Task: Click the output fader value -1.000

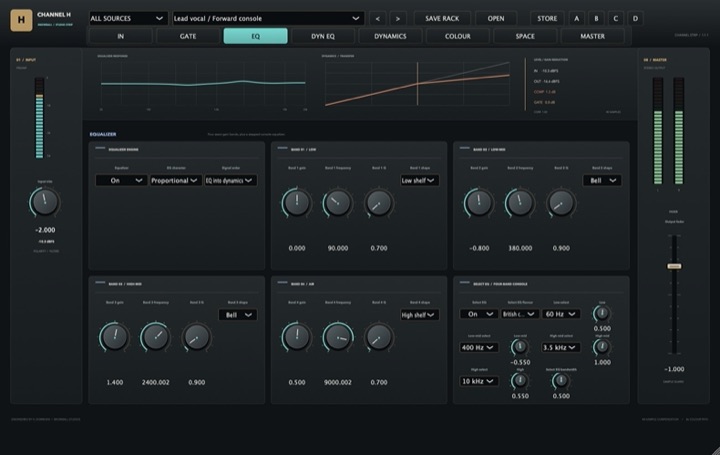Action: pos(674,369)
